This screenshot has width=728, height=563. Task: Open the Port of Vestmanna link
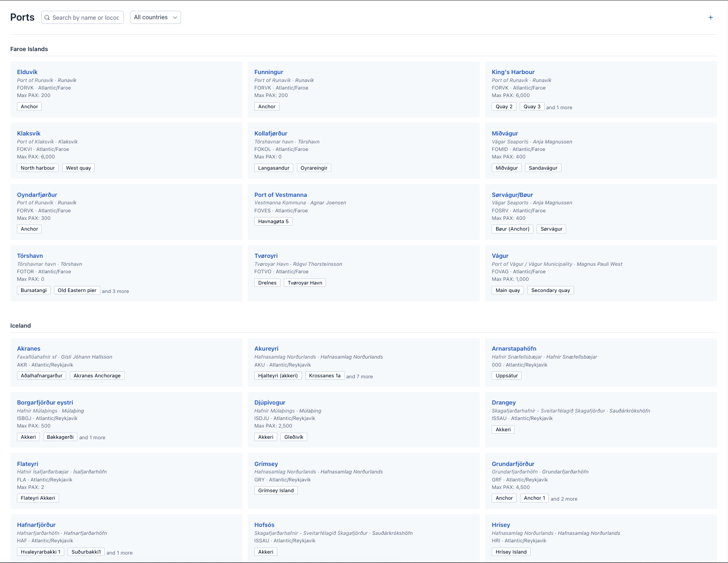(281, 195)
